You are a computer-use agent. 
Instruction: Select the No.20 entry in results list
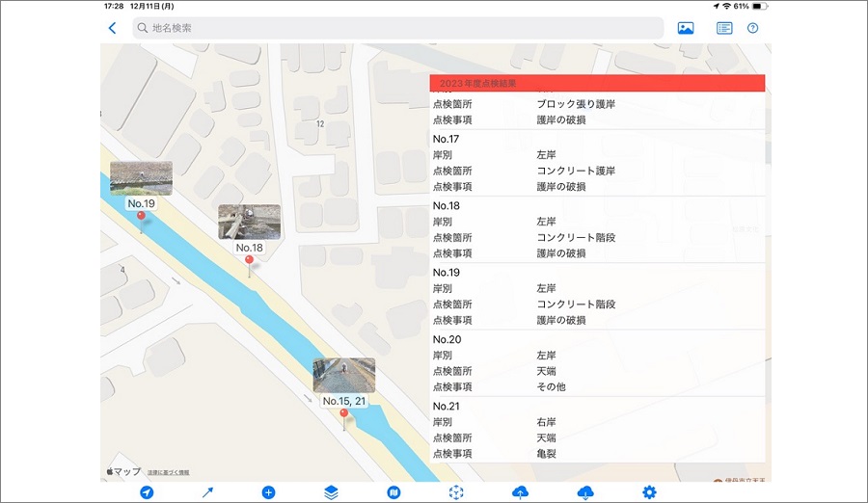tap(596, 362)
